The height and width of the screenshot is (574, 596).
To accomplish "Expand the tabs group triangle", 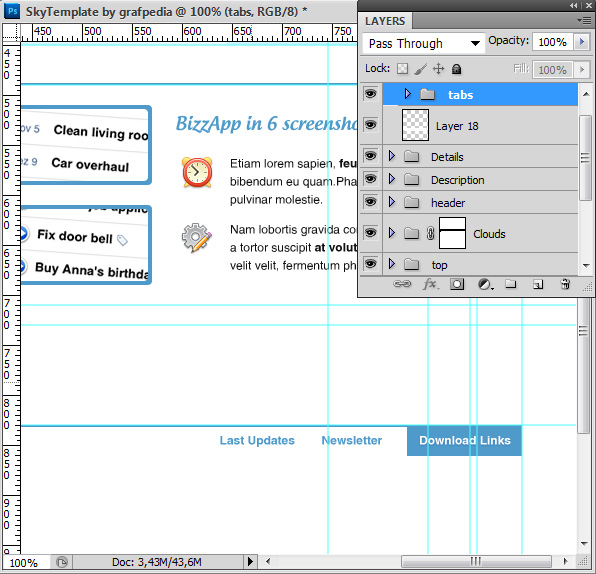I will click(407, 94).
